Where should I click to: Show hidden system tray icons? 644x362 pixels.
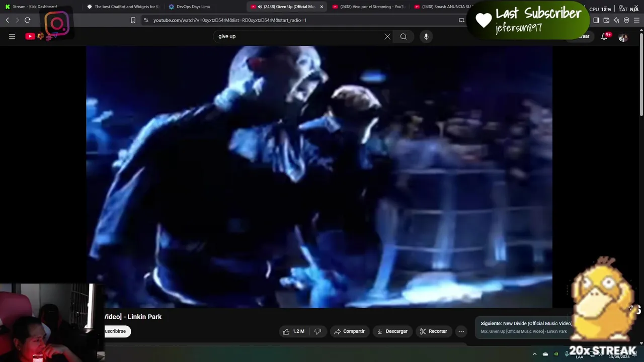pyautogui.click(x=534, y=354)
